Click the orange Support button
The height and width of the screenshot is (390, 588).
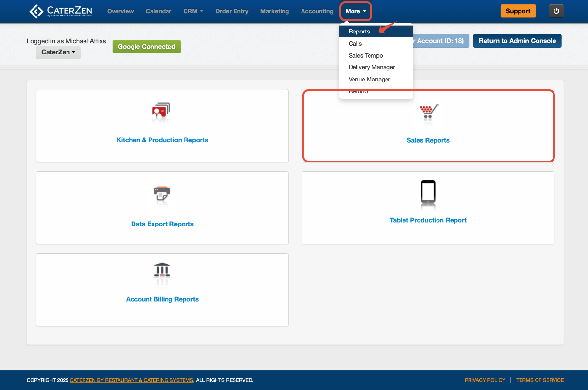(518, 11)
